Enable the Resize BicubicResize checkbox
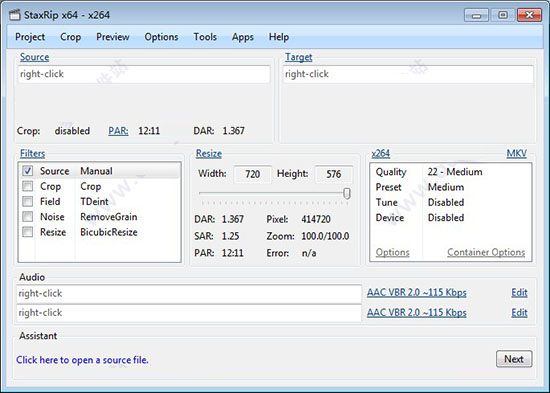Screen dimensions: 550x393 pyautogui.click(x=28, y=232)
